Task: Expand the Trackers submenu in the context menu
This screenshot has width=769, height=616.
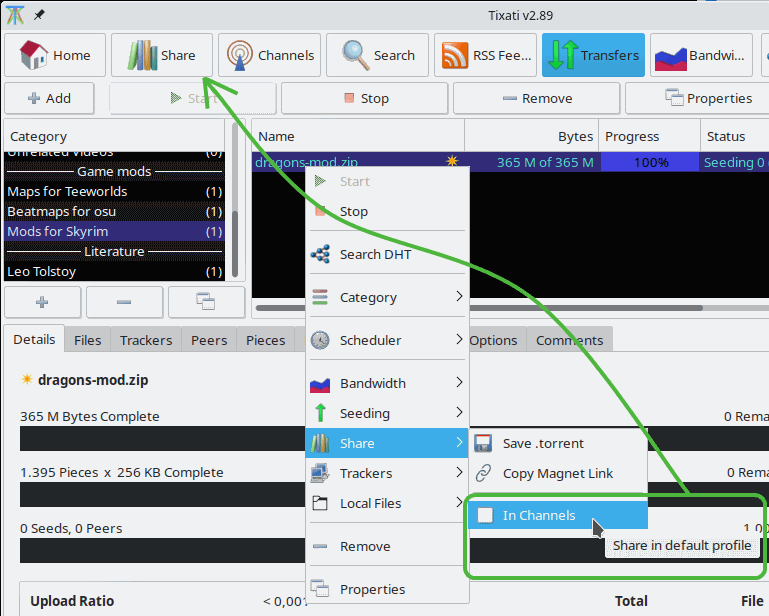Action: (459, 472)
